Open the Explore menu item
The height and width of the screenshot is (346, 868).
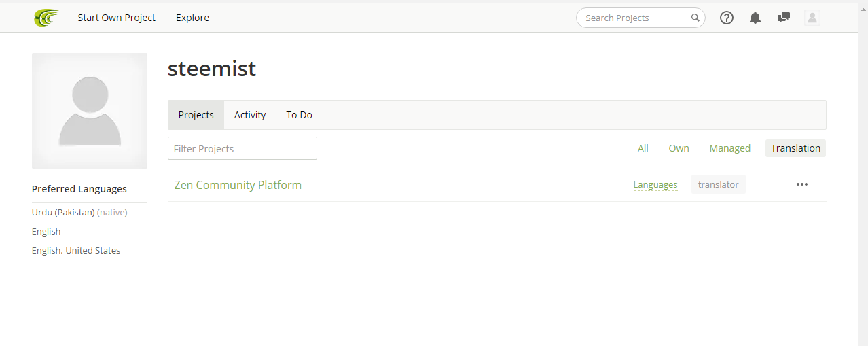click(x=192, y=18)
